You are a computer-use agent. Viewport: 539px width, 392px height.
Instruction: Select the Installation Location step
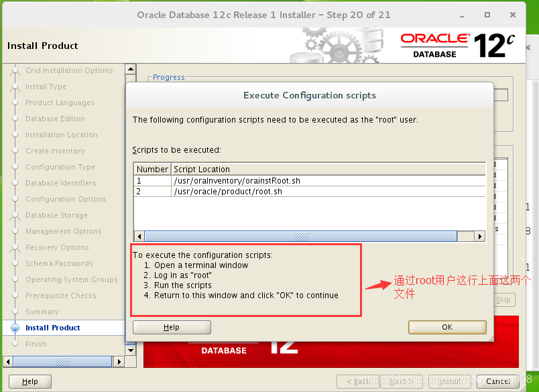coord(62,135)
